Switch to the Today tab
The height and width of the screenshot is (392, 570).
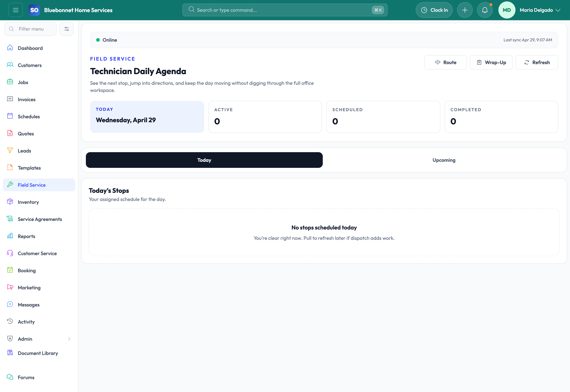204,160
